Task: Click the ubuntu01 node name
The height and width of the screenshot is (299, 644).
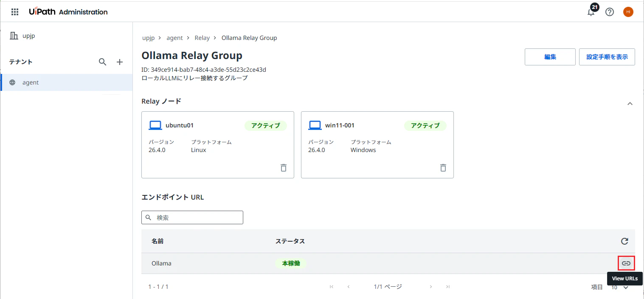Action: pyautogui.click(x=180, y=125)
